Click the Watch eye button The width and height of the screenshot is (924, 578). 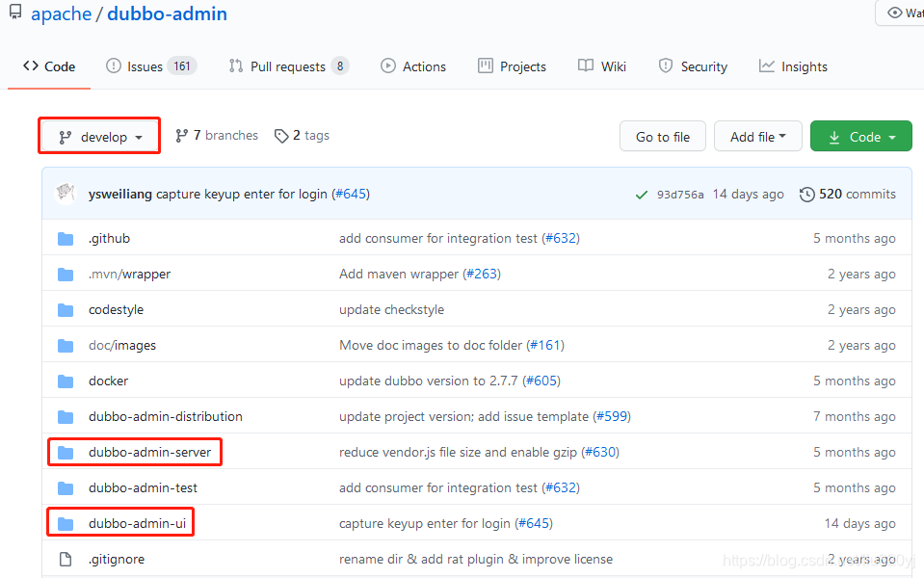tap(902, 13)
